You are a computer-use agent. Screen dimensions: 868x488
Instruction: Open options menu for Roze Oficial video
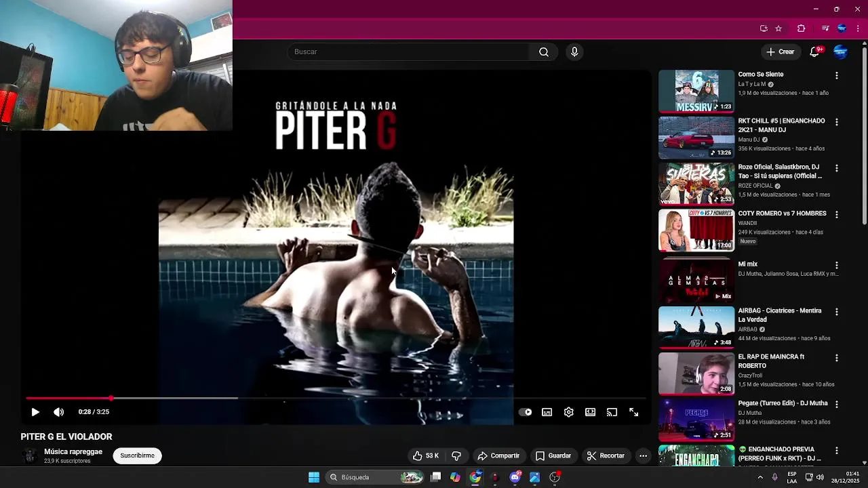click(836, 168)
